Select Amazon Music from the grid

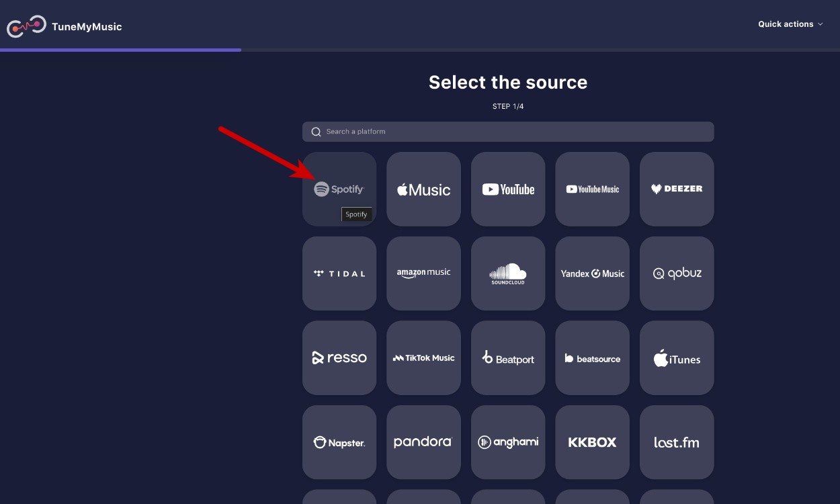click(x=423, y=273)
